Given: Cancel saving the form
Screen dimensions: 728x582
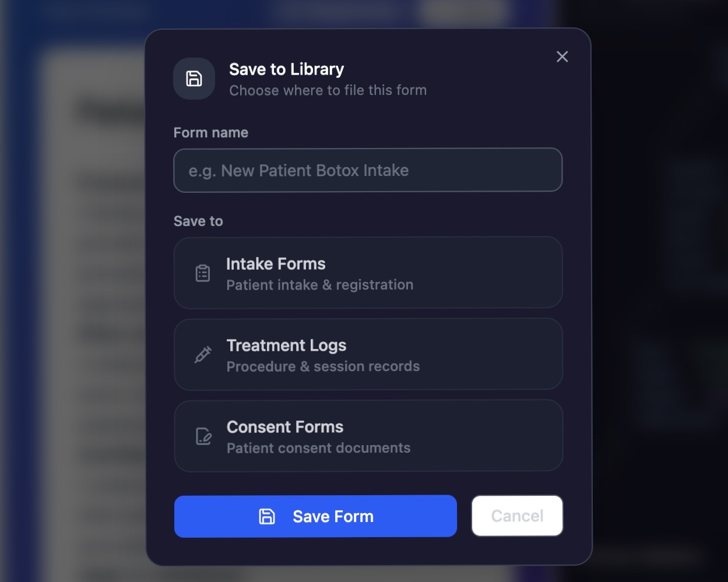Looking at the screenshot, I should (517, 516).
